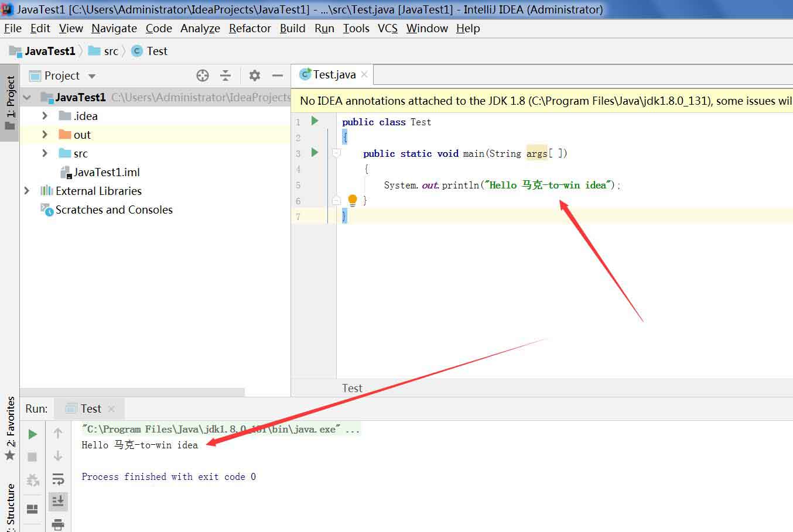Click JavaTest1 breadcrumb in navigation bar
The height and width of the screenshot is (532, 793).
(x=43, y=51)
